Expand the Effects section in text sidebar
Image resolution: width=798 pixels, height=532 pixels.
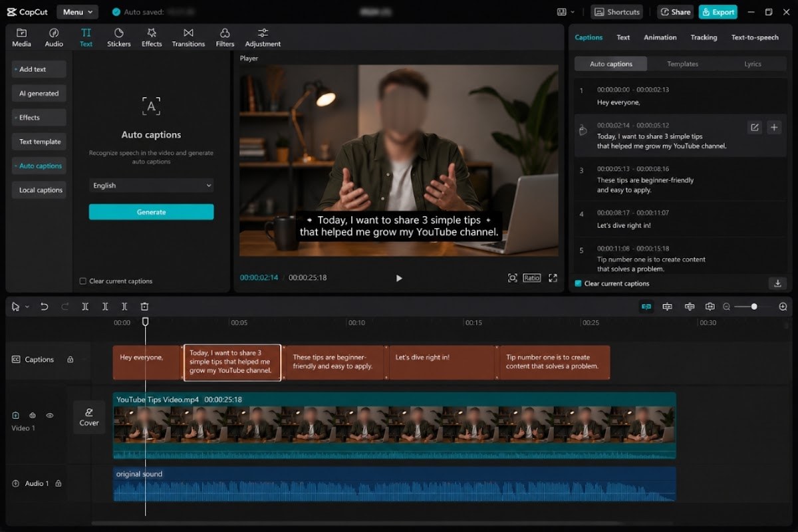39,118
